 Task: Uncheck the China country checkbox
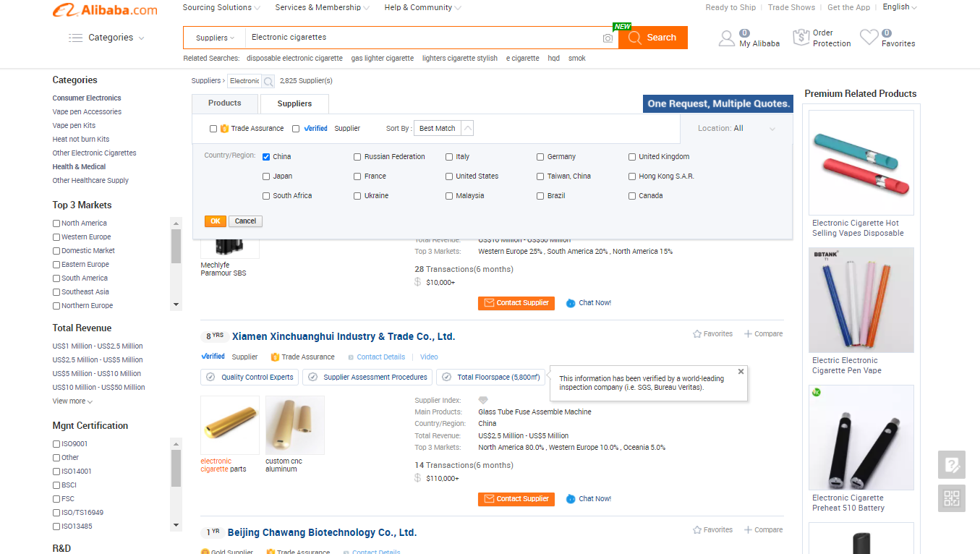coord(266,157)
